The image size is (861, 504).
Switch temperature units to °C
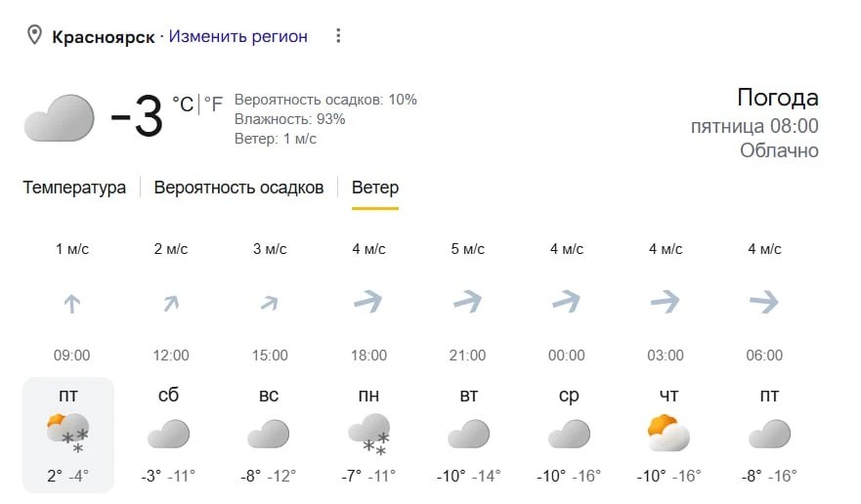click(183, 104)
